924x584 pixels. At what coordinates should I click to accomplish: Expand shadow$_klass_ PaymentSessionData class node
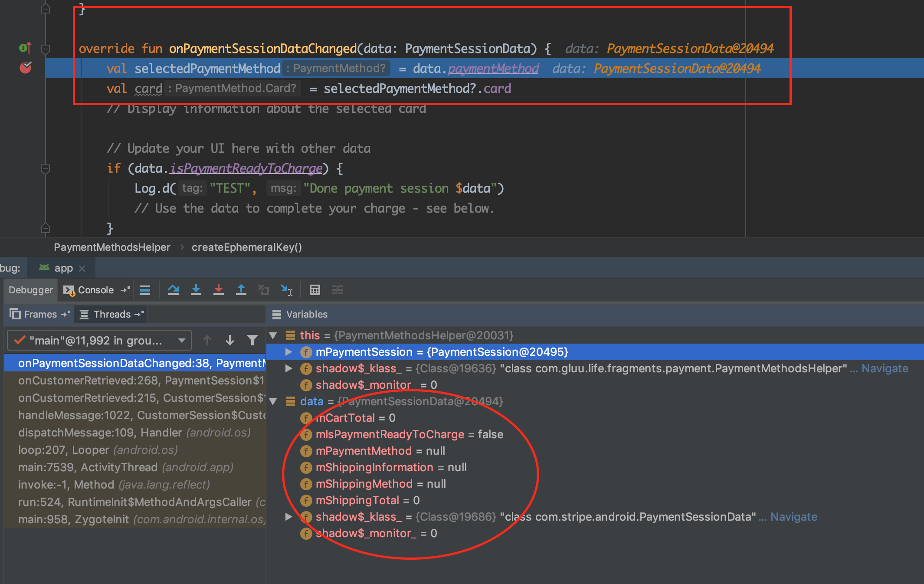(x=289, y=517)
